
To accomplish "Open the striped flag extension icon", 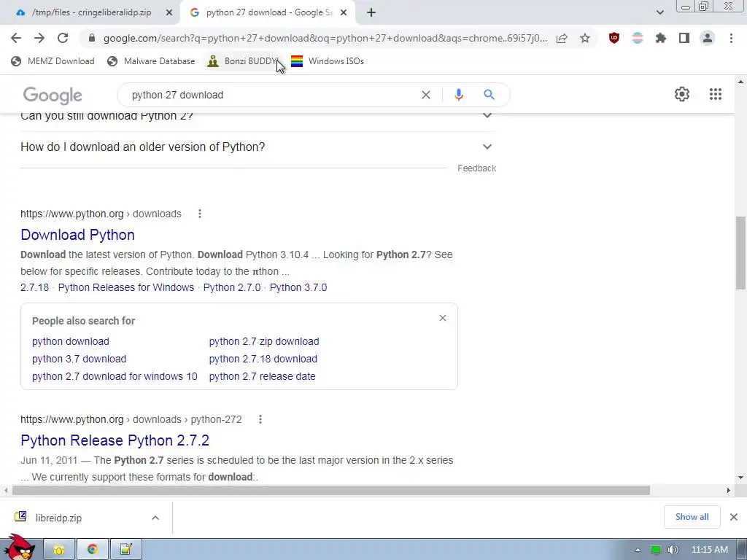I will pos(638,38).
